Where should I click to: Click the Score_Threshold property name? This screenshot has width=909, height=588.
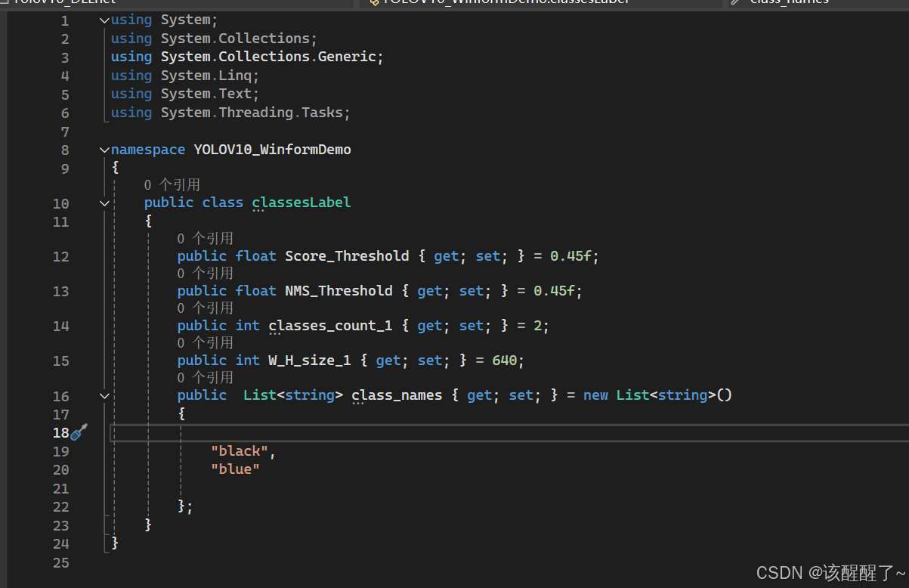pos(347,256)
